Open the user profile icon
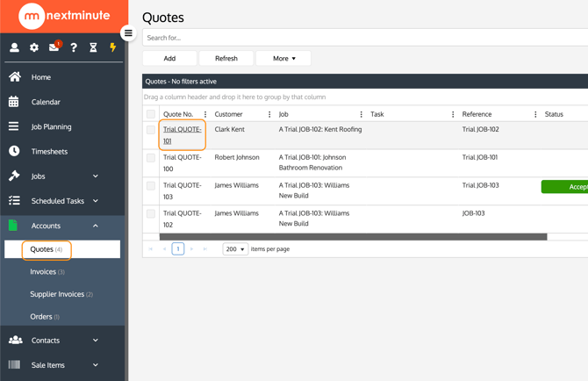This screenshot has height=381, width=588. [x=14, y=47]
